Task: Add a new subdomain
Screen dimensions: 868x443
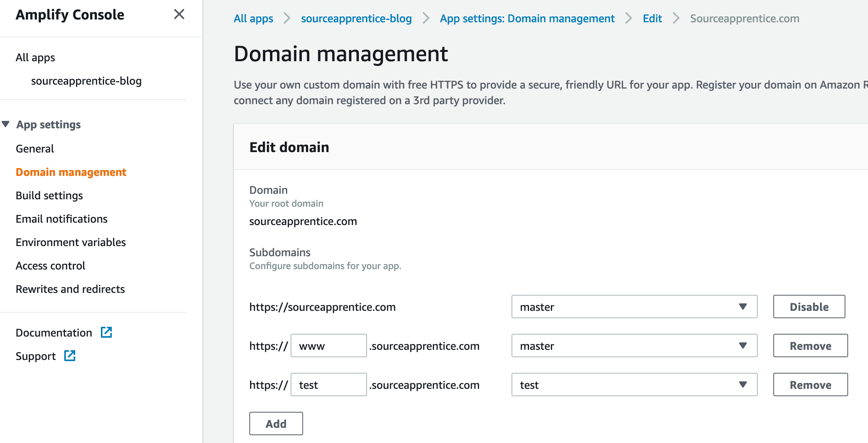Action: 276,424
